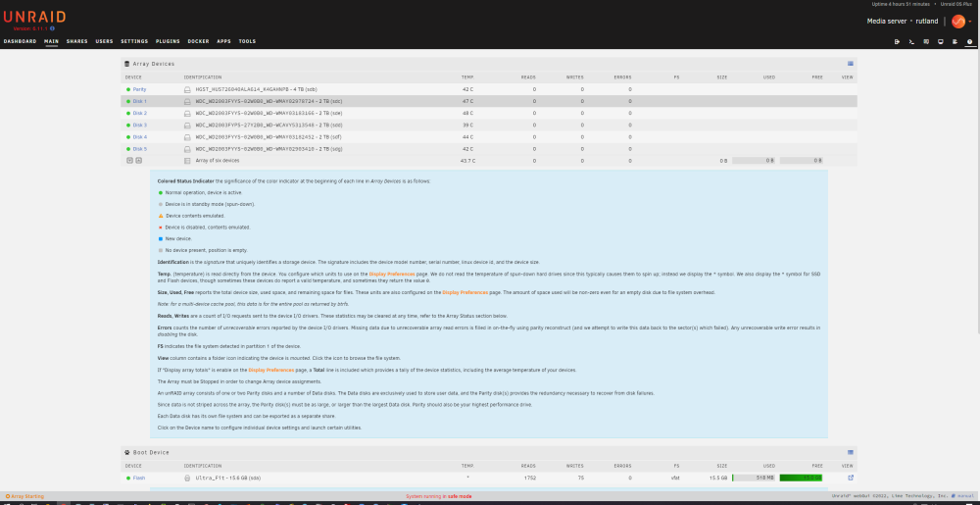Click the Parity row drive icon
This screenshot has width=980, height=505.
[x=187, y=89]
